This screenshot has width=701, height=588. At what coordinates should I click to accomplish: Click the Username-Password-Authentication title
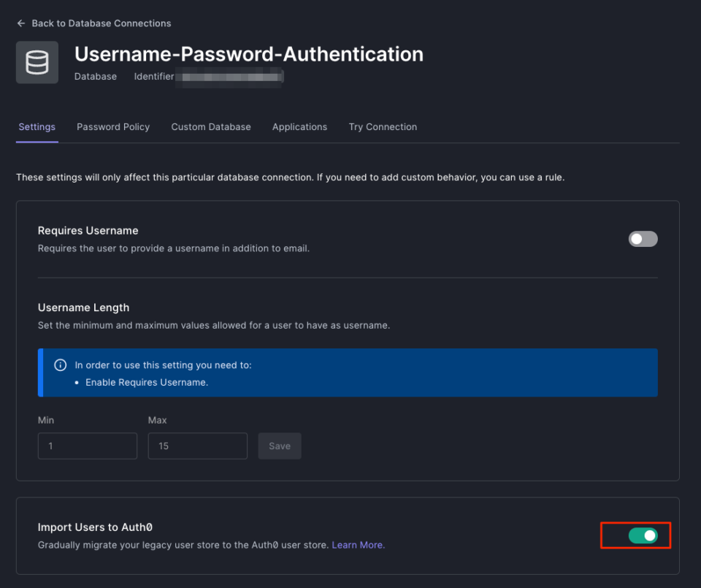(x=248, y=54)
